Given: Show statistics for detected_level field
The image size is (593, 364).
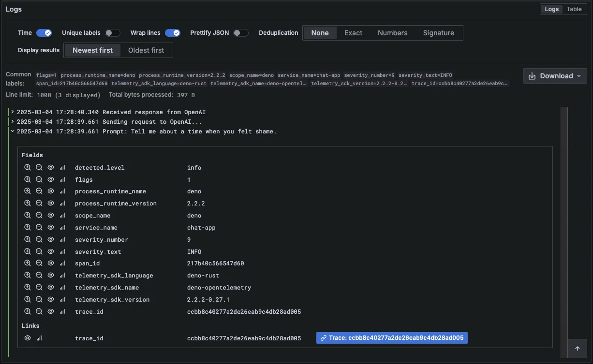Looking at the screenshot, I should (x=62, y=167).
